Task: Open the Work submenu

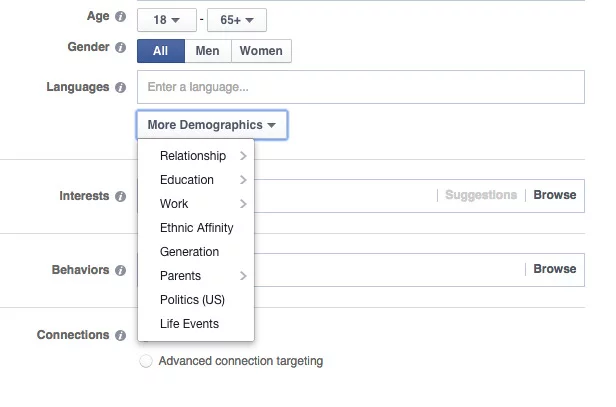Action: [x=196, y=204]
